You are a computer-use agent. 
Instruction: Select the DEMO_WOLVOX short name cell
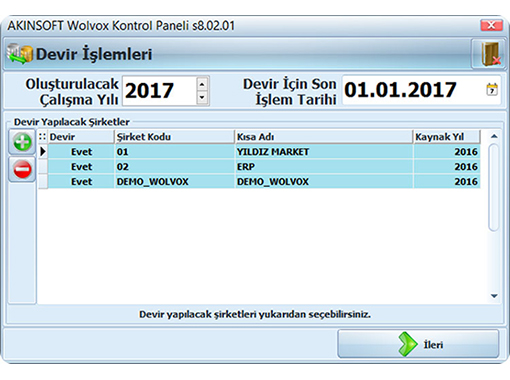tap(324, 182)
